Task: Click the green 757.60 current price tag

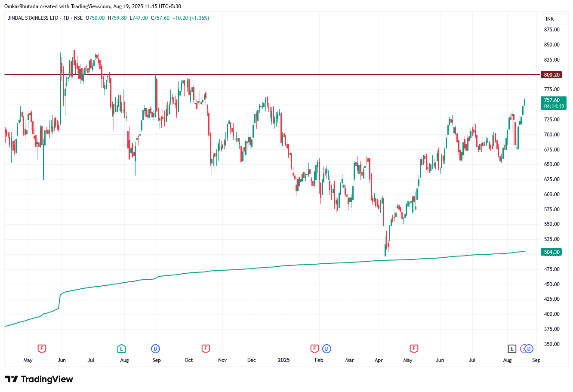Action: (x=554, y=103)
